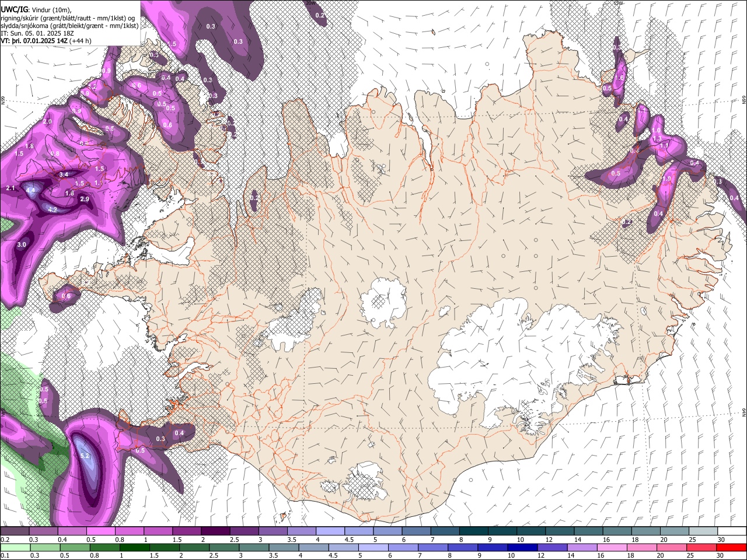
Task: Select bottom legend swatch between 0.1 and 0.3
Action: [15, 548]
